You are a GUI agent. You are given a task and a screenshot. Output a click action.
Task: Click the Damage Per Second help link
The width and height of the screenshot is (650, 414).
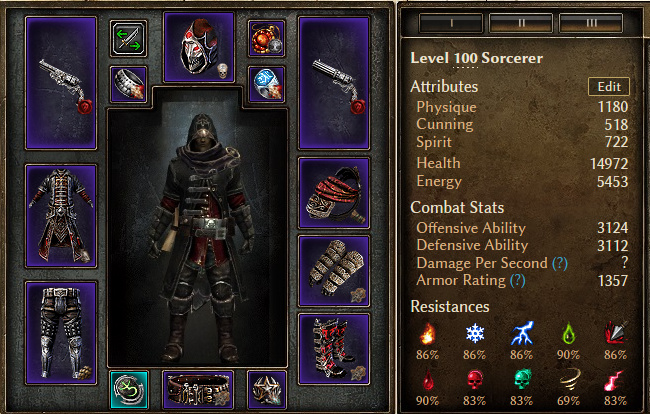tap(560, 263)
